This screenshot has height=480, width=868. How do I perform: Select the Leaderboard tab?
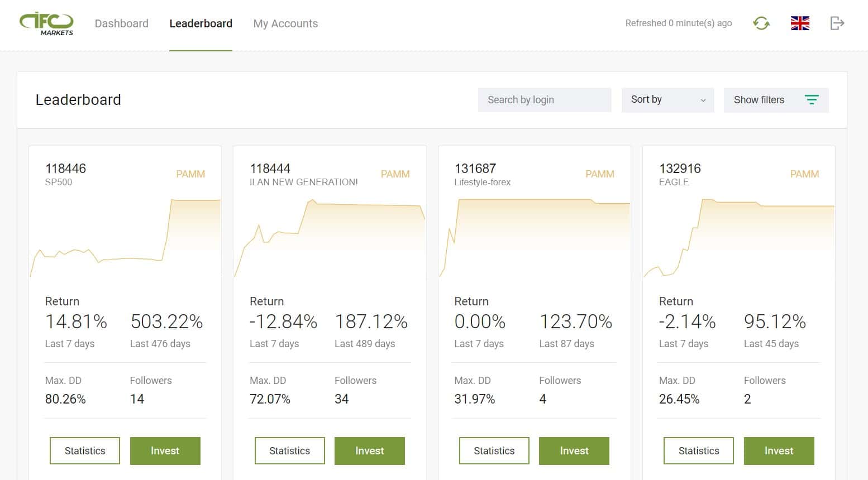point(201,23)
